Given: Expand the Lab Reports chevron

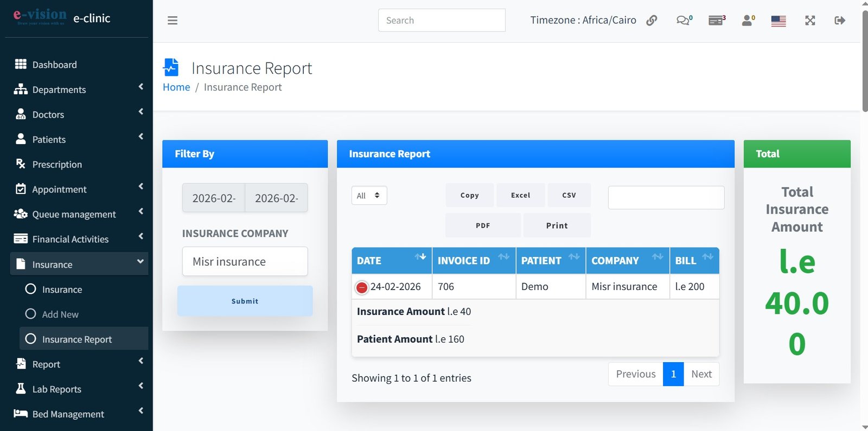Looking at the screenshot, I should pos(141,386).
